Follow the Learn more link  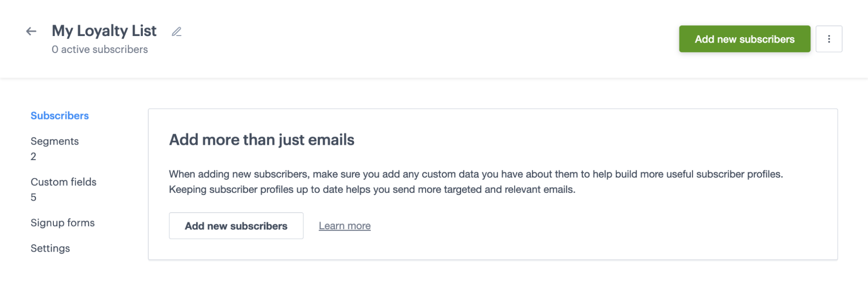point(344,226)
